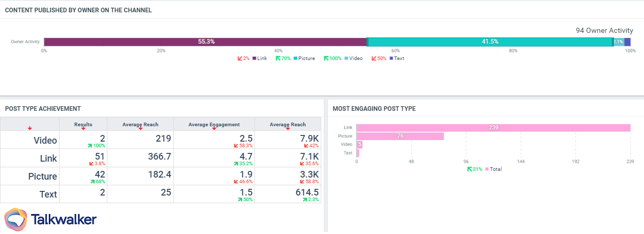
Task: Click red trend arrow beside 50% Text
Action: [x=374, y=59]
